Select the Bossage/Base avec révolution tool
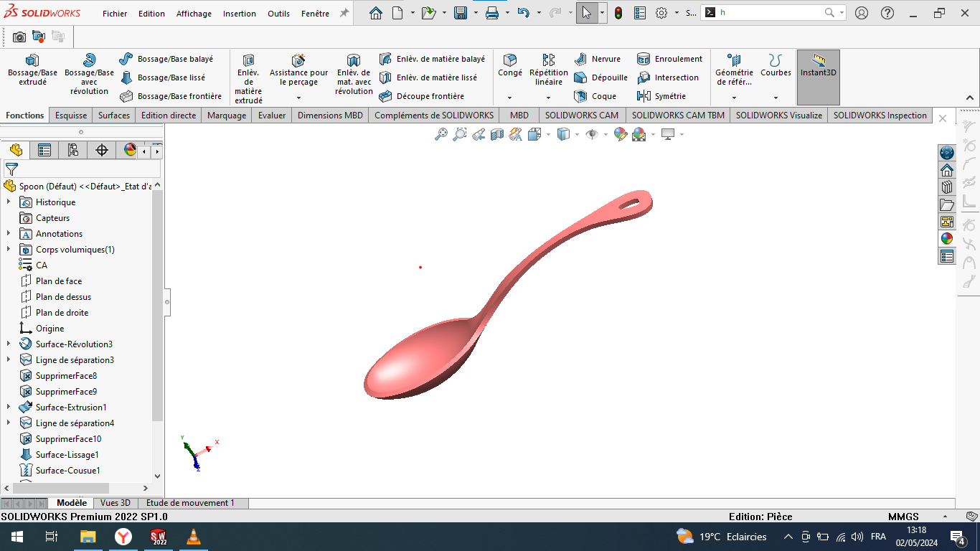Image resolution: width=980 pixels, height=551 pixels. point(88,70)
